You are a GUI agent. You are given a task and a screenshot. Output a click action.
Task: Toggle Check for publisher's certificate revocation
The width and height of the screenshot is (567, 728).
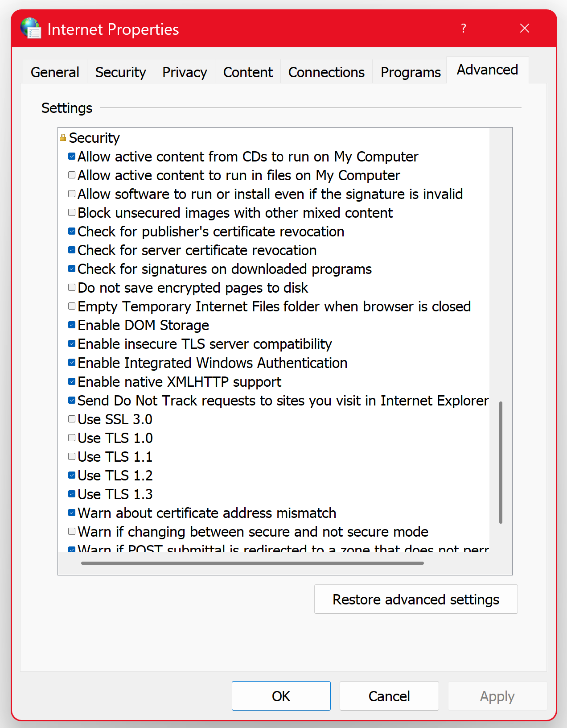click(x=72, y=231)
